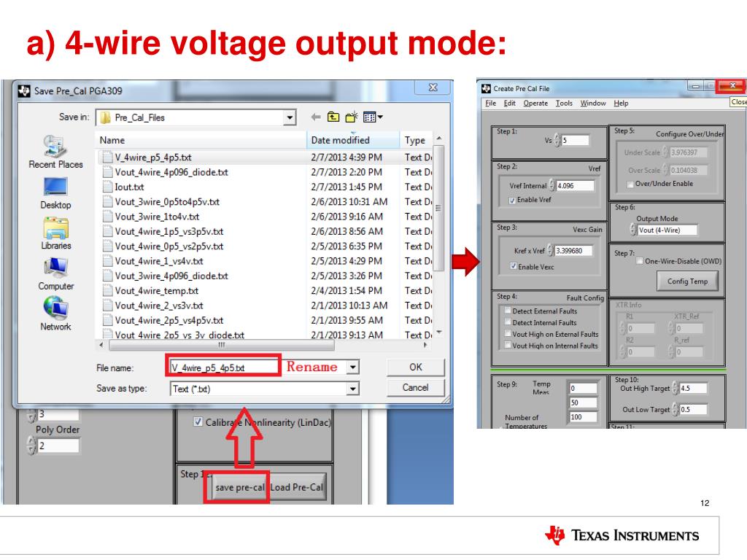The image size is (747, 560).
Task: Toggle One-Wire-Disable (OWD) checkbox
Action: click(x=640, y=261)
